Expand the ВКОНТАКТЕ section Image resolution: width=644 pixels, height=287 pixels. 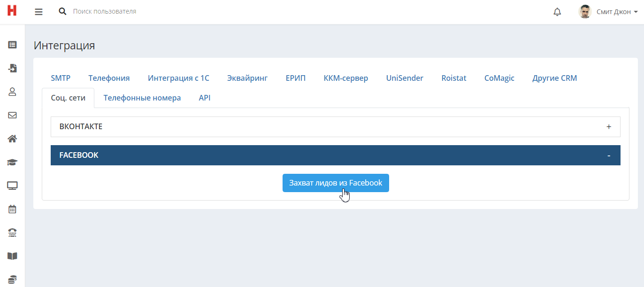click(336, 127)
